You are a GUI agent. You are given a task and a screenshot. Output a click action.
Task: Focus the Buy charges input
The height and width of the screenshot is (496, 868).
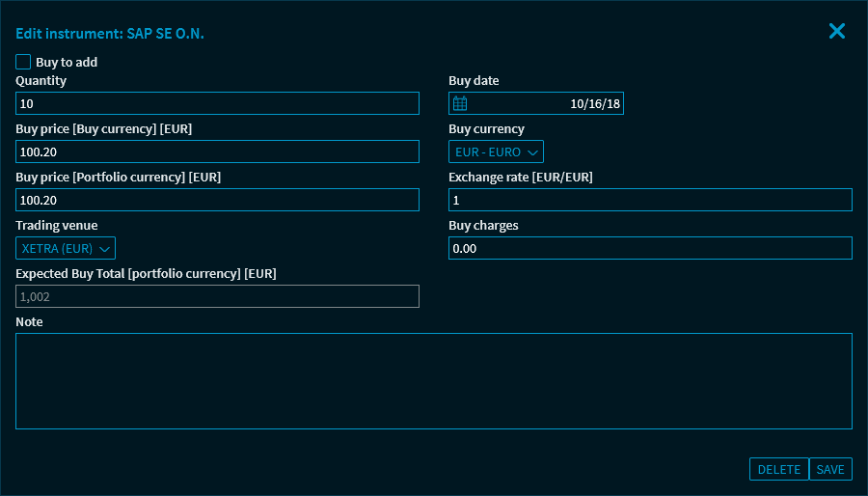click(650, 248)
